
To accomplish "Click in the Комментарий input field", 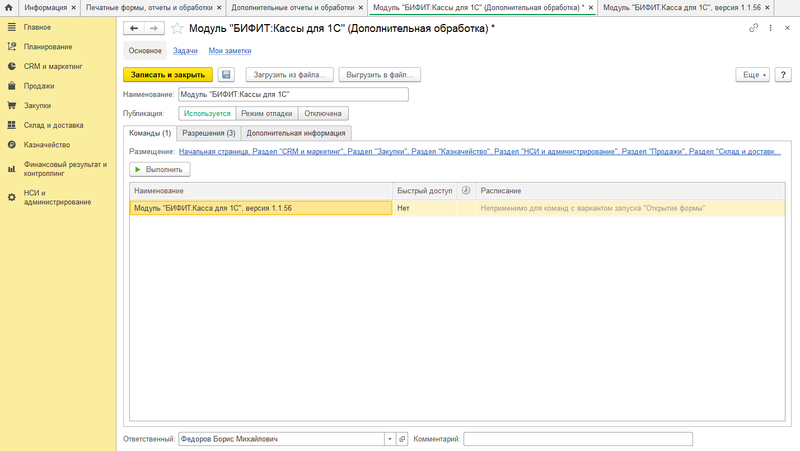I will coord(578,439).
